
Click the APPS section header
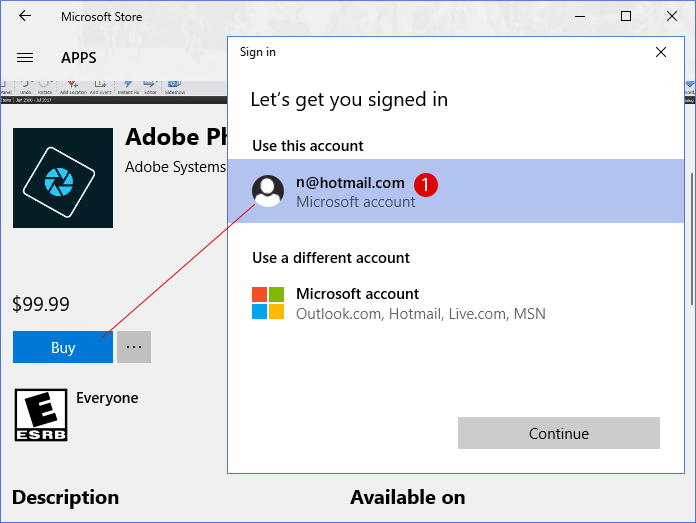(x=79, y=58)
